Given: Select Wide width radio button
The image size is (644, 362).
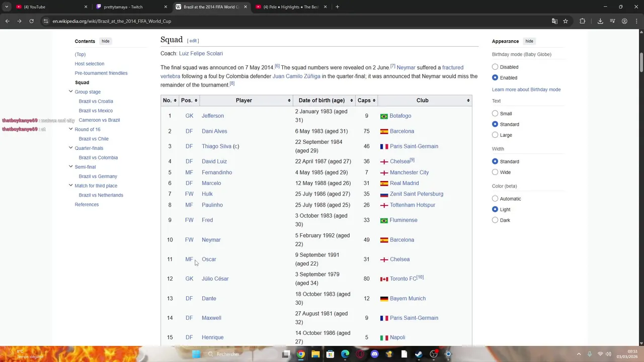Looking at the screenshot, I should [495, 172].
